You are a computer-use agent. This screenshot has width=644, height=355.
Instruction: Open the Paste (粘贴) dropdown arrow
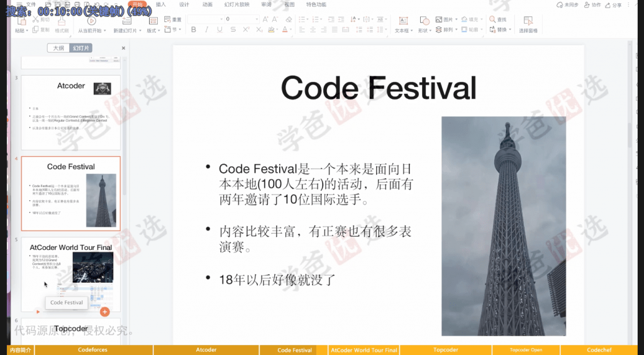pyautogui.click(x=26, y=31)
